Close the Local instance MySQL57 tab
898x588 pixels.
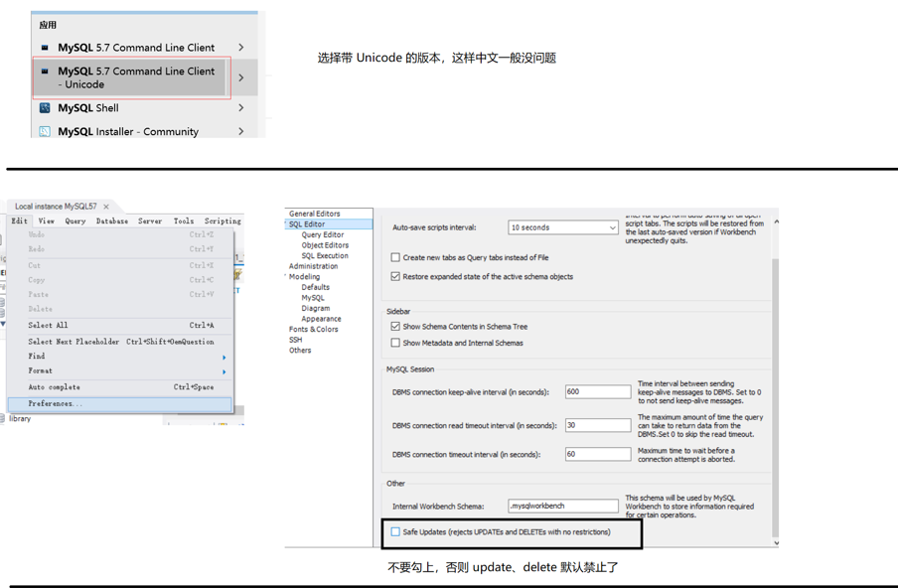click(106, 207)
